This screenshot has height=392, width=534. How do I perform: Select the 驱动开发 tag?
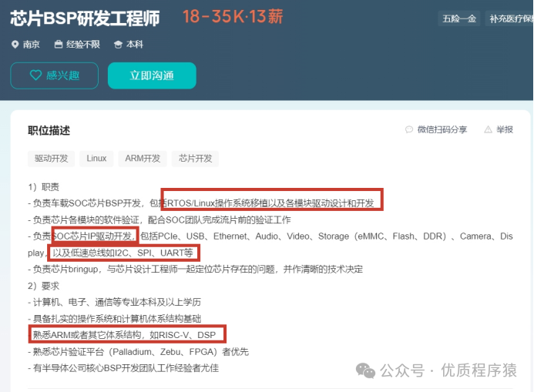tap(52, 159)
